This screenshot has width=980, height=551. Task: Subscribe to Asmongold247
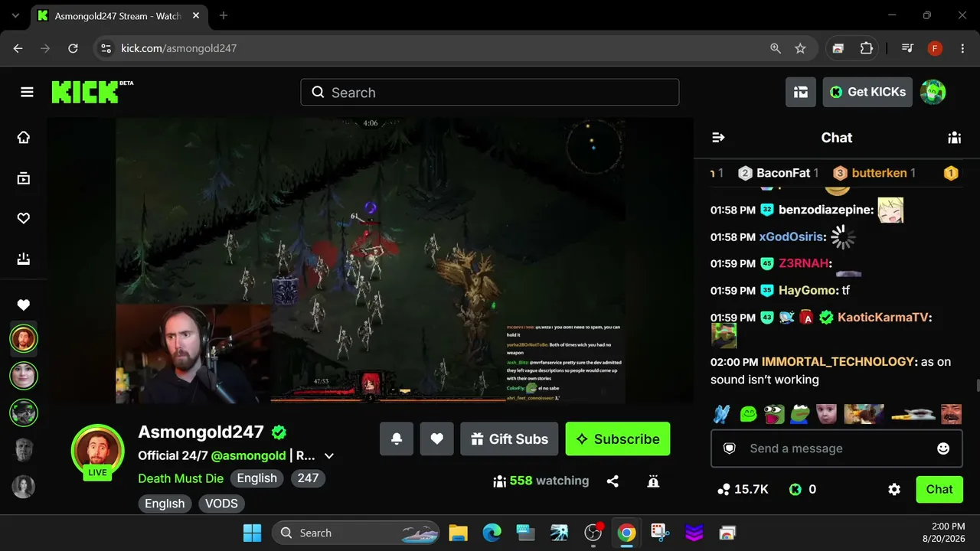618,439
